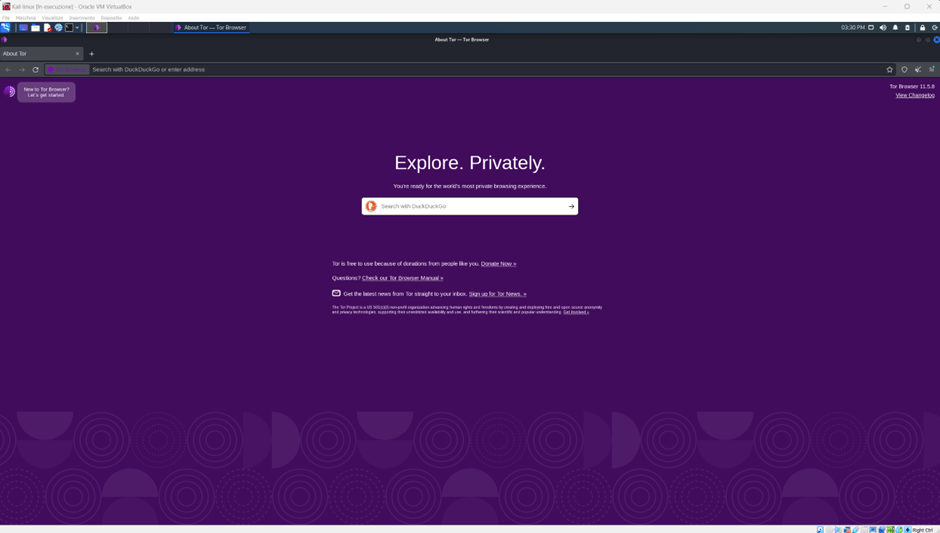
Task: Open the Tor security level shield
Action: [904, 70]
